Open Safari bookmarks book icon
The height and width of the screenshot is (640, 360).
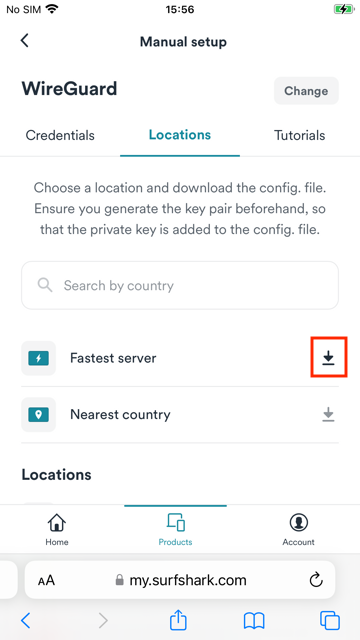[x=254, y=621]
